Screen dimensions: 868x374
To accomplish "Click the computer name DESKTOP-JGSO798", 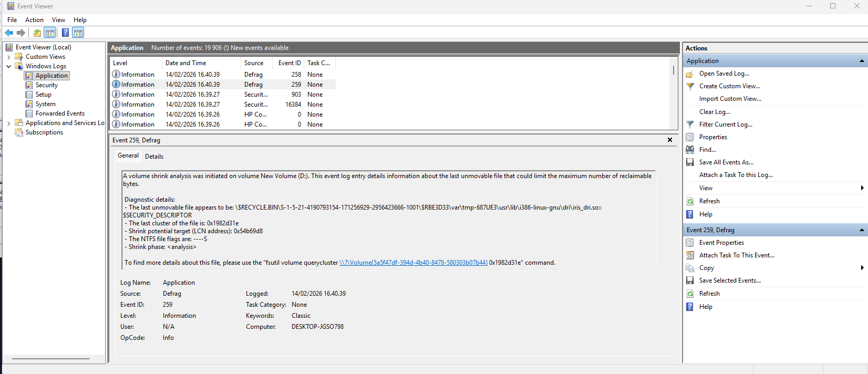I will 317,327.
